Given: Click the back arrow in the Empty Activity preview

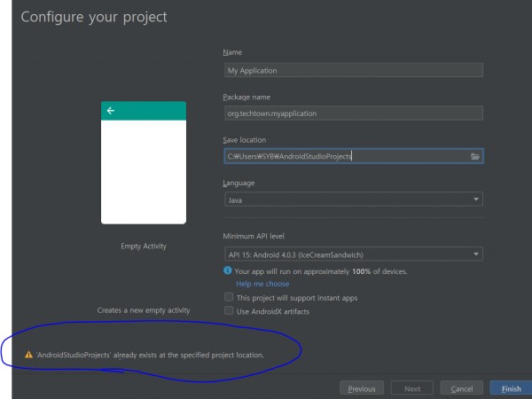Looking at the screenshot, I should 111,111.
